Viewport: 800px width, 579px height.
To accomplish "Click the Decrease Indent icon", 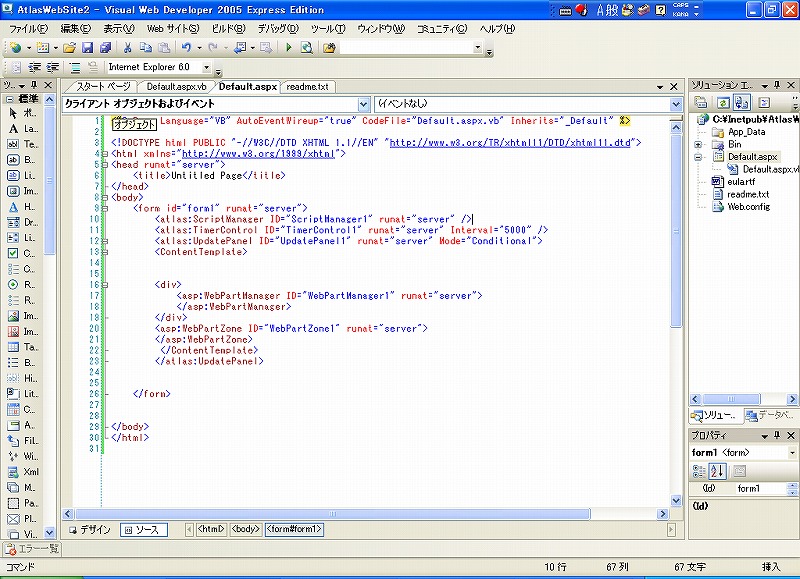I will 34,67.
